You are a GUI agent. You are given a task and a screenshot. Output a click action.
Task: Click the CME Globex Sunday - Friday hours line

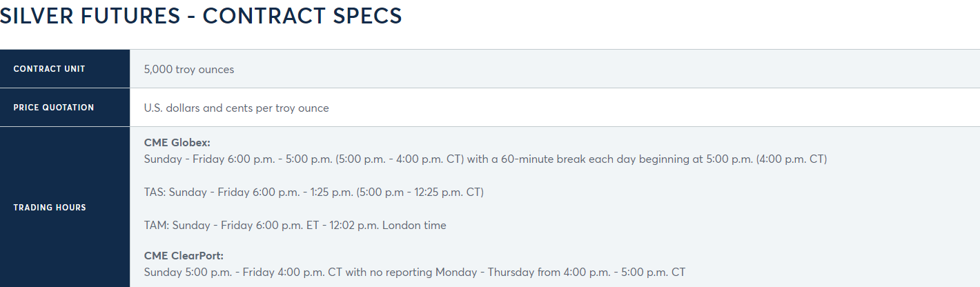[x=485, y=159]
